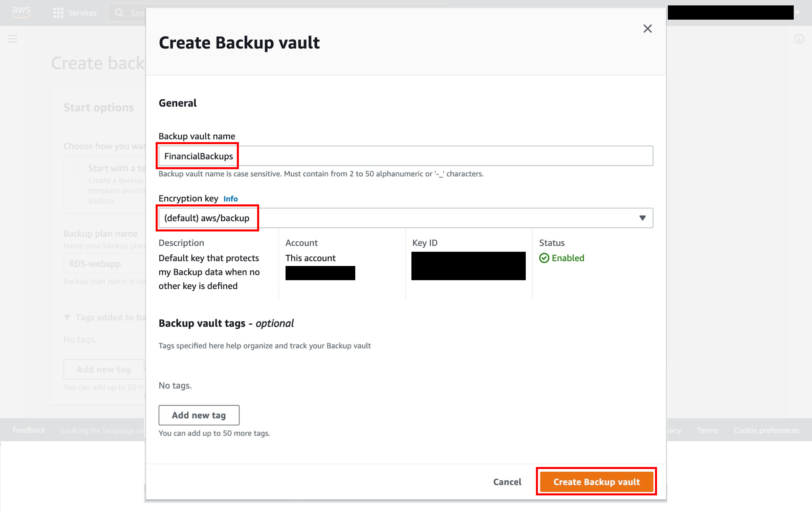Focus the Backup vault name field
The width and height of the screenshot is (812, 513).
pos(405,156)
